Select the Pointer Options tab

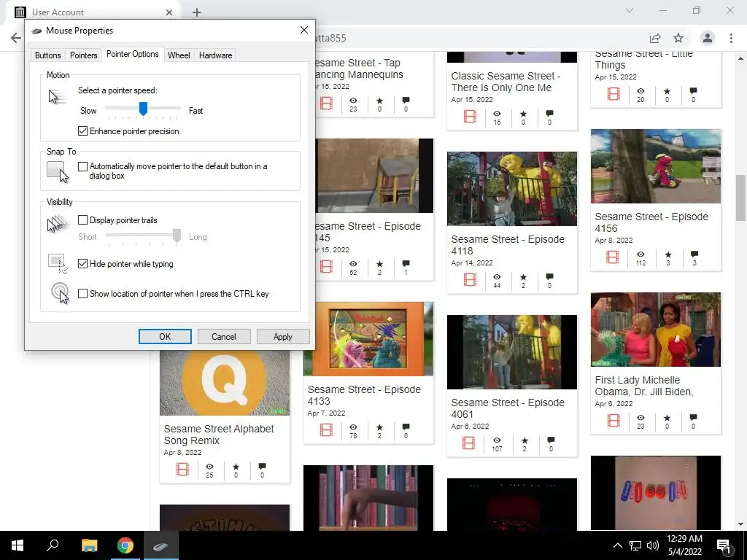pos(133,54)
